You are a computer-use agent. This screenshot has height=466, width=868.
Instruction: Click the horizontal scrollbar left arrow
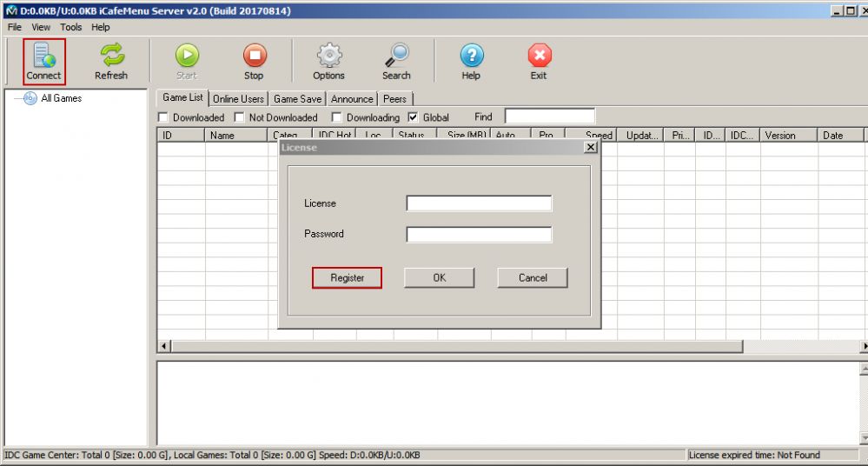pyautogui.click(x=164, y=346)
